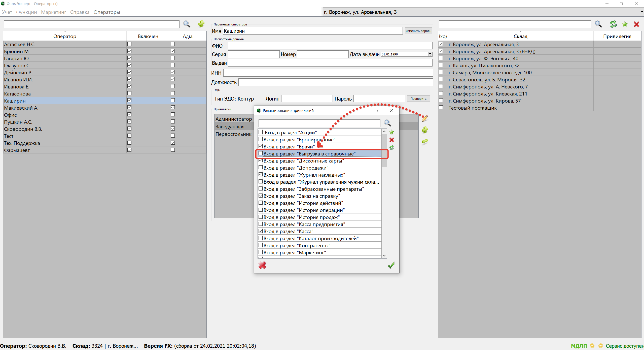The width and height of the screenshot is (644, 350).
Task: Click the red X delete icon above the warehouse list
Action: (636, 24)
